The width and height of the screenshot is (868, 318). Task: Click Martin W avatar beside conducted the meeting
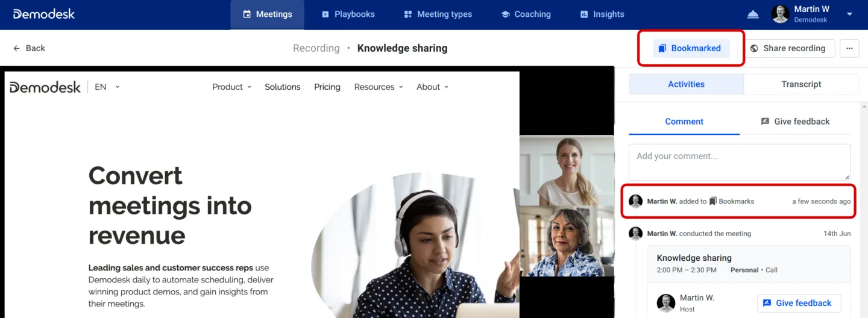click(x=635, y=233)
